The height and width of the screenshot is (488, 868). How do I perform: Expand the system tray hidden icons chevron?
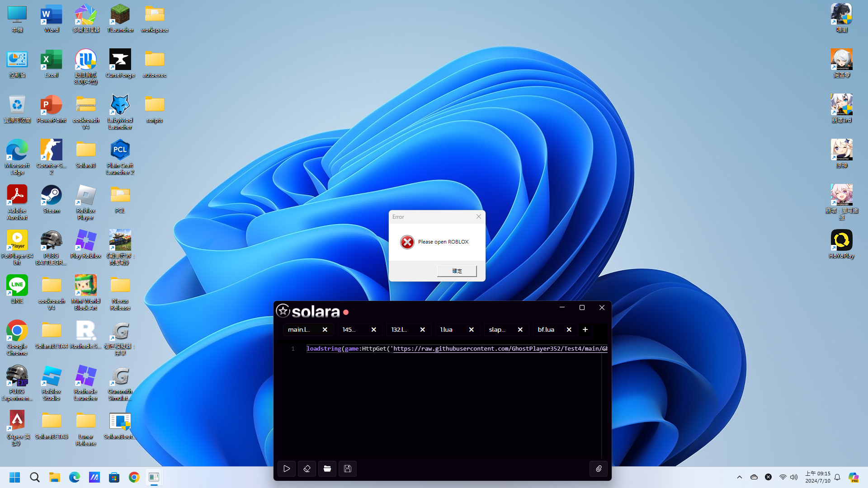click(x=740, y=477)
